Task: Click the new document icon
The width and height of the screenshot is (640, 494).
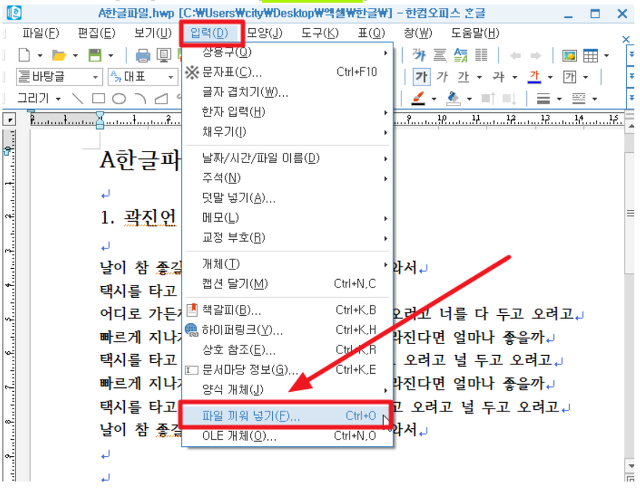Action: point(24,55)
